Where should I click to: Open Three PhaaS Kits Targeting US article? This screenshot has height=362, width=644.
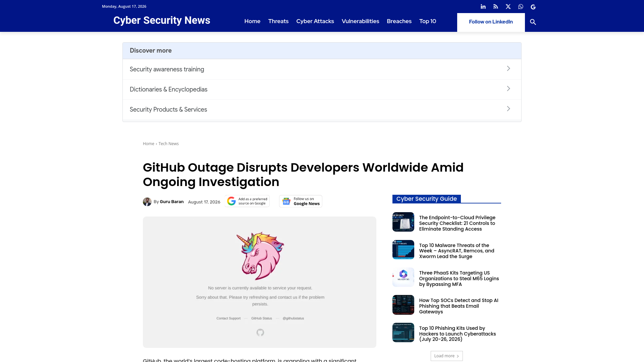point(459,279)
